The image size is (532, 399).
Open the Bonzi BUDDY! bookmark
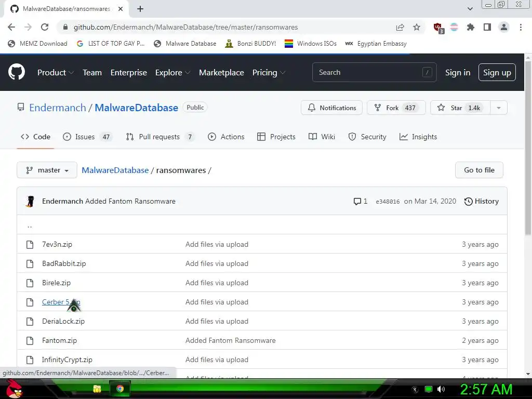(x=250, y=44)
